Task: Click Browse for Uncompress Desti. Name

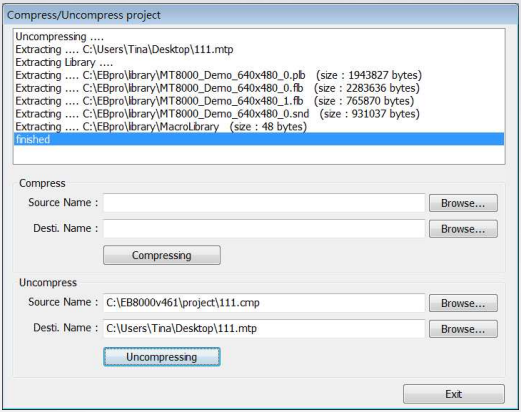Action: click(463, 329)
